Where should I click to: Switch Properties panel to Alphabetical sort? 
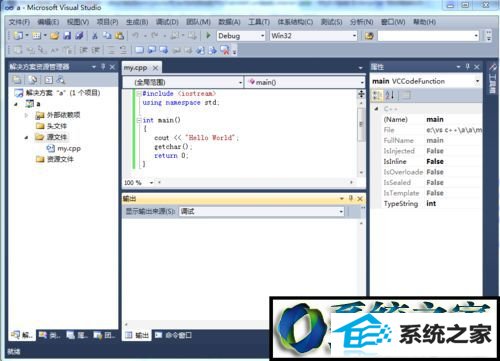[390, 96]
